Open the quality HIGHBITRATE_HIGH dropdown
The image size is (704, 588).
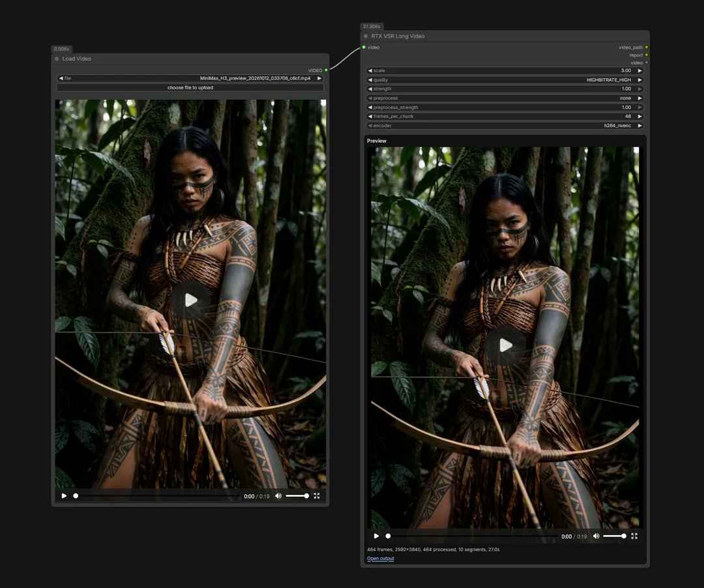pyautogui.click(x=608, y=80)
